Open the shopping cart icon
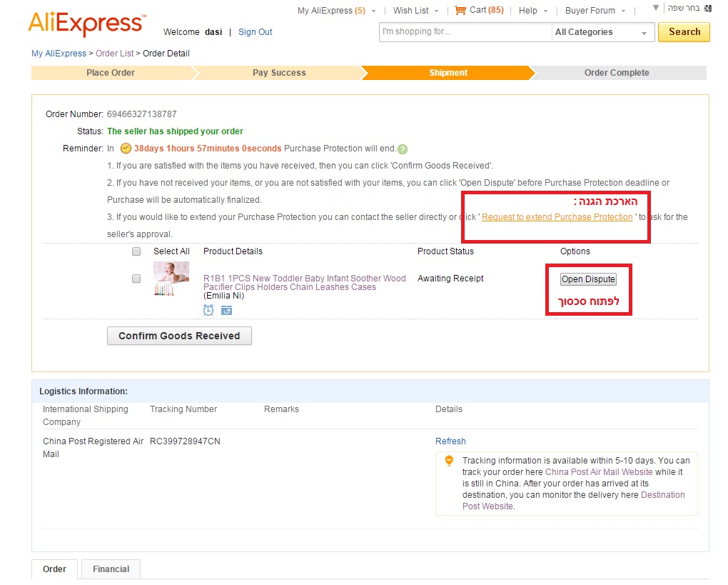Viewport: 728px width, 585px height. [x=460, y=10]
